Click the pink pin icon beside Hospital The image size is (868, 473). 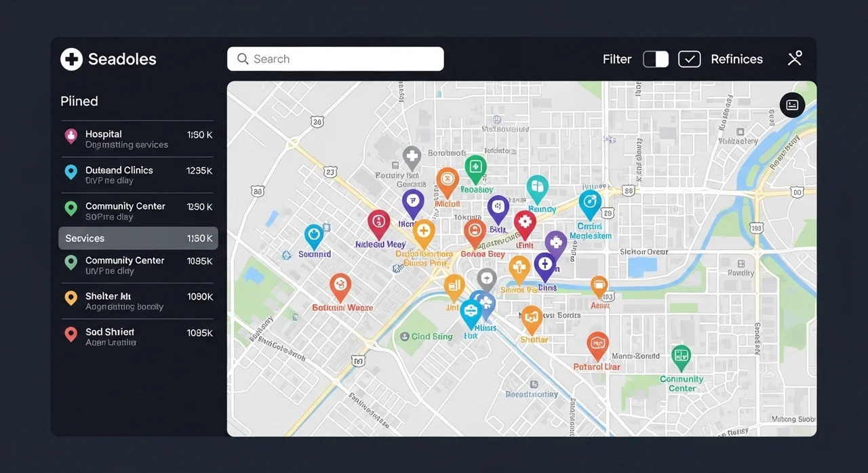click(71, 136)
